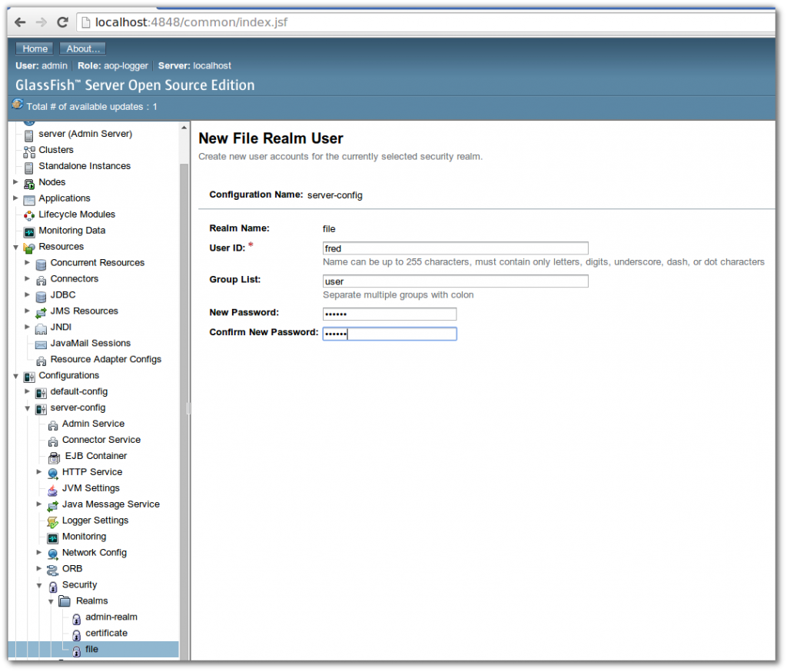The image size is (787, 672).
Task: Expand the Nodes tree item
Action: click(17, 182)
